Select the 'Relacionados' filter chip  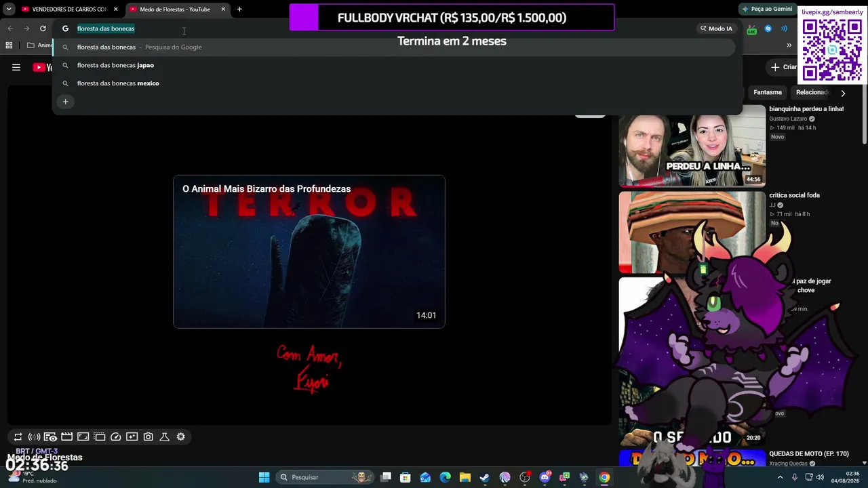point(812,92)
